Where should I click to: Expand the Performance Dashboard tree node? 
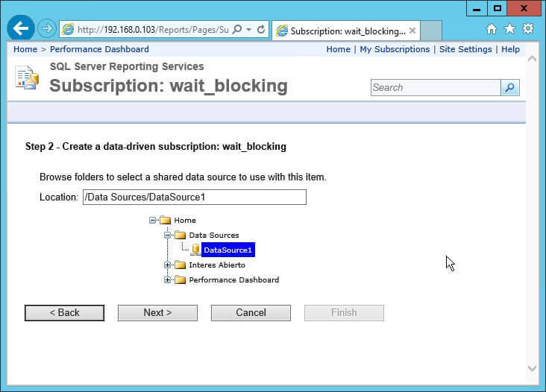(x=167, y=280)
